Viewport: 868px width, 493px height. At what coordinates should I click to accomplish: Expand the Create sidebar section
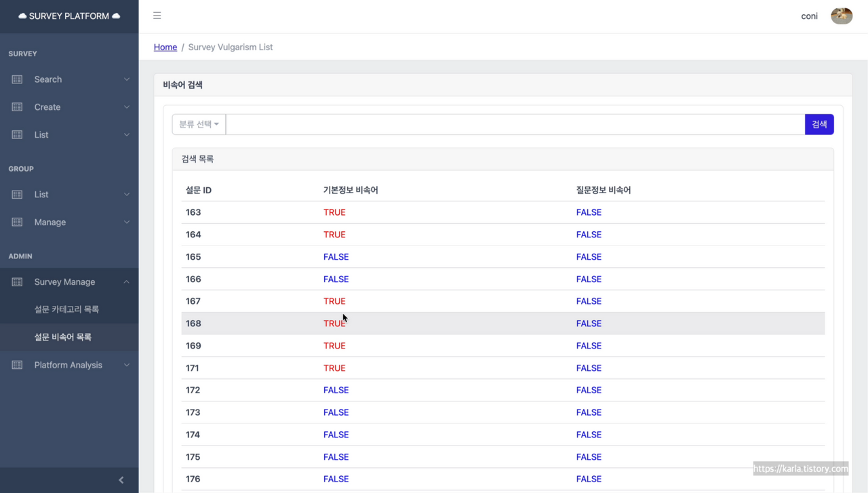click(126, 106)
